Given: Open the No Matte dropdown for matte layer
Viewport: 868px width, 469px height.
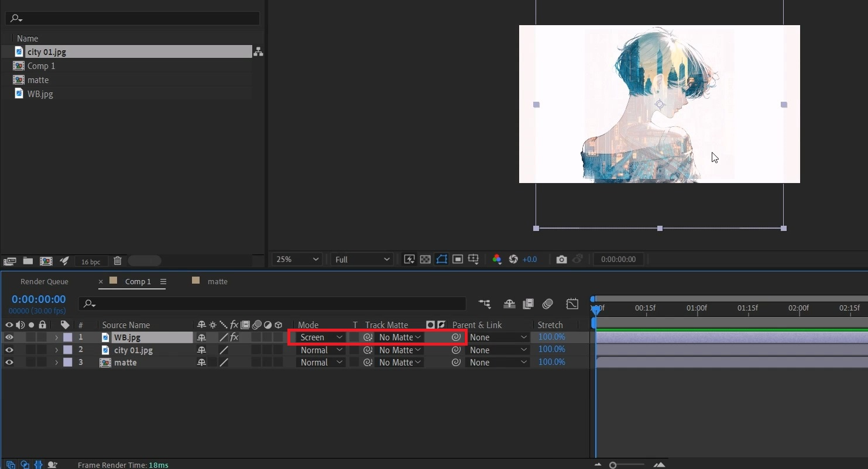Looking at the screenshot, I should (399, 363).
